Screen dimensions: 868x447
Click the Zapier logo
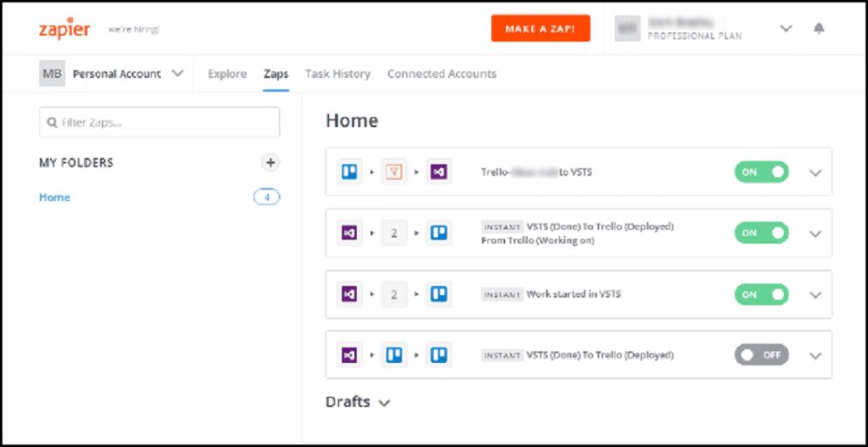pyautogui.click(x=64, y=28)
